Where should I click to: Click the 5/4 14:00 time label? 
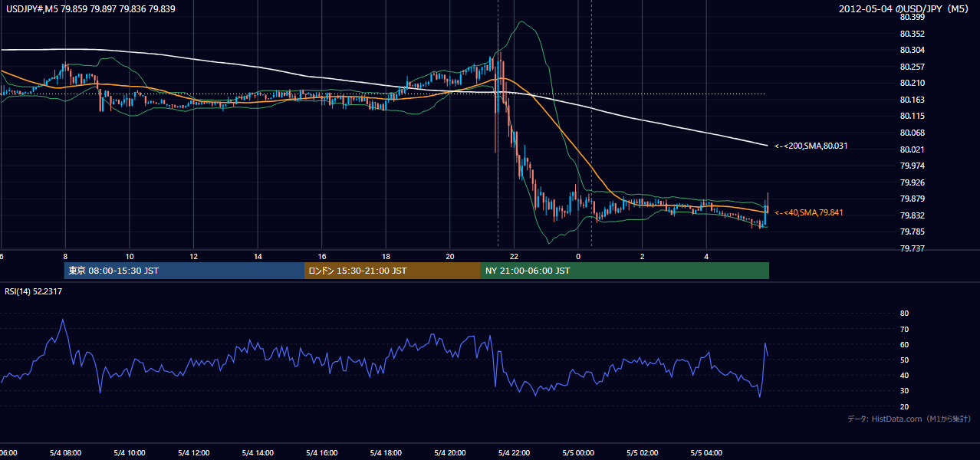(258, 453)
